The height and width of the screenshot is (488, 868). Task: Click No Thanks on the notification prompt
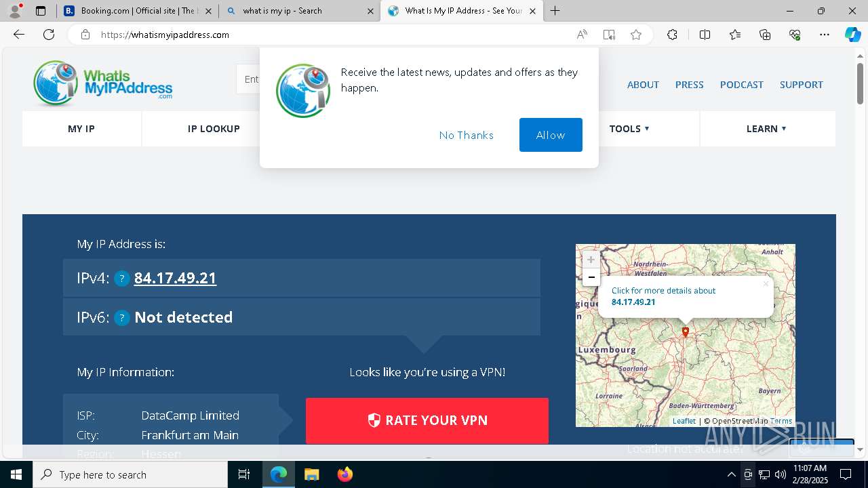point(467,135)
